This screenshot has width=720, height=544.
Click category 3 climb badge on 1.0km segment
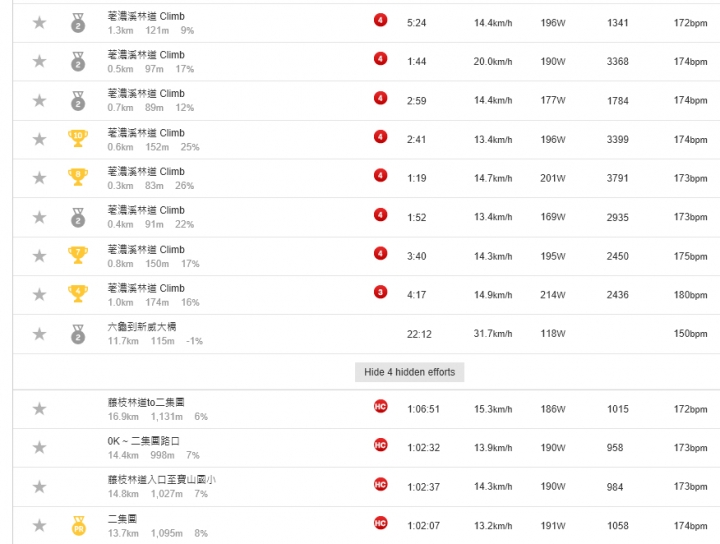380,292
